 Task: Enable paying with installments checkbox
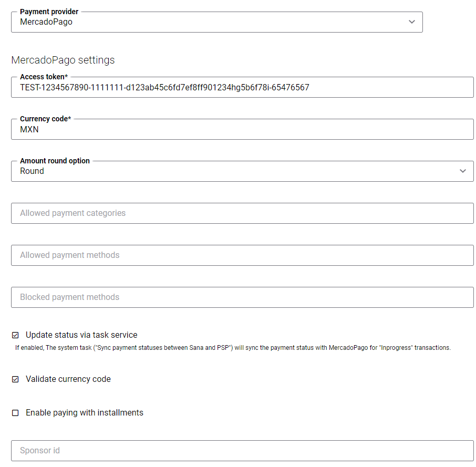point(15,413)
